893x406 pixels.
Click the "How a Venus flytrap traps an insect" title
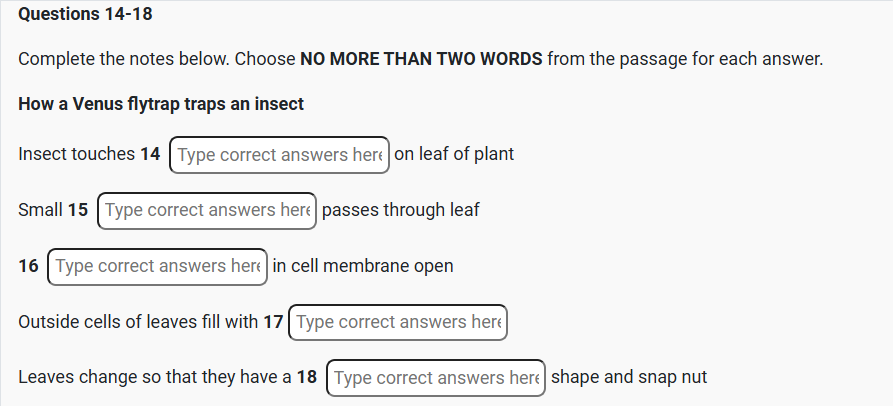click(x=161, y=104)
